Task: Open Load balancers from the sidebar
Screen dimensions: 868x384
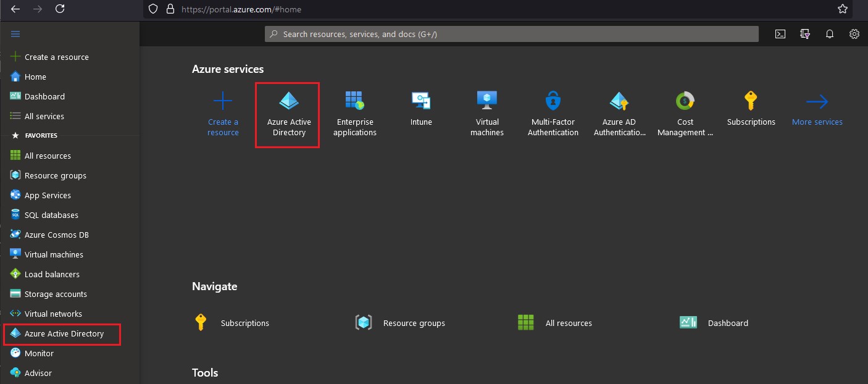Action: (x=52, y=274)
